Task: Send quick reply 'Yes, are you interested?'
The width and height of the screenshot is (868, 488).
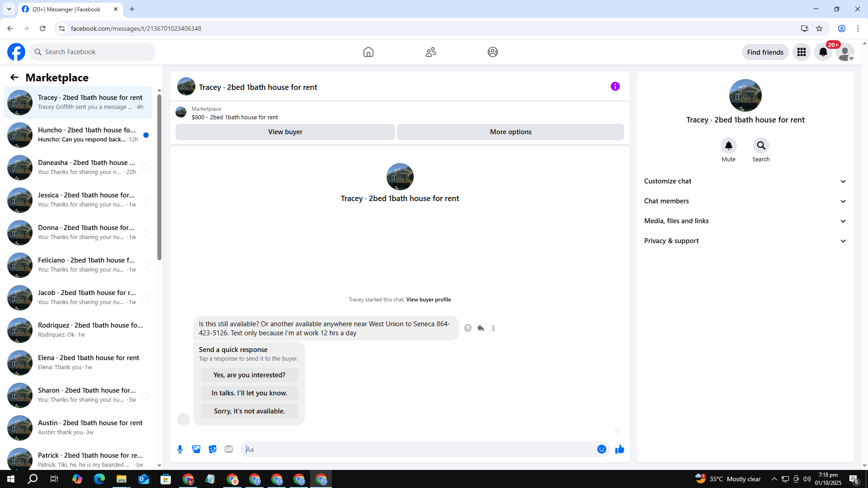Action: pyautogui.click(x=249, y=375)
